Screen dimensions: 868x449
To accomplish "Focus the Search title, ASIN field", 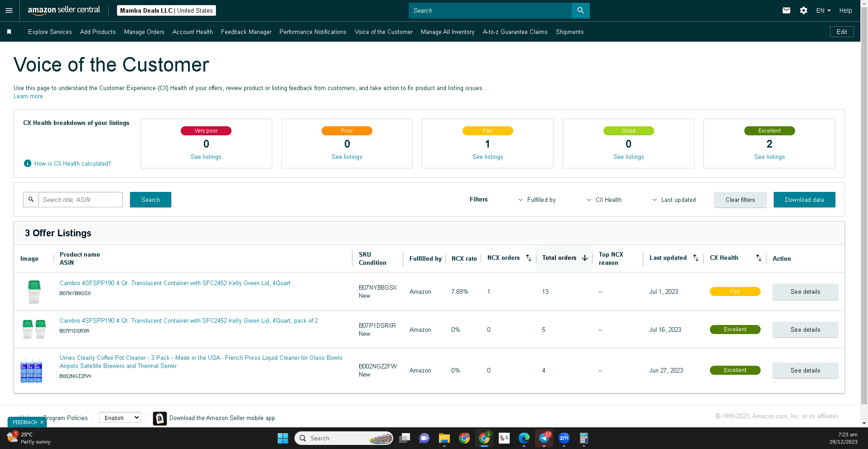I will coord(81,200).
